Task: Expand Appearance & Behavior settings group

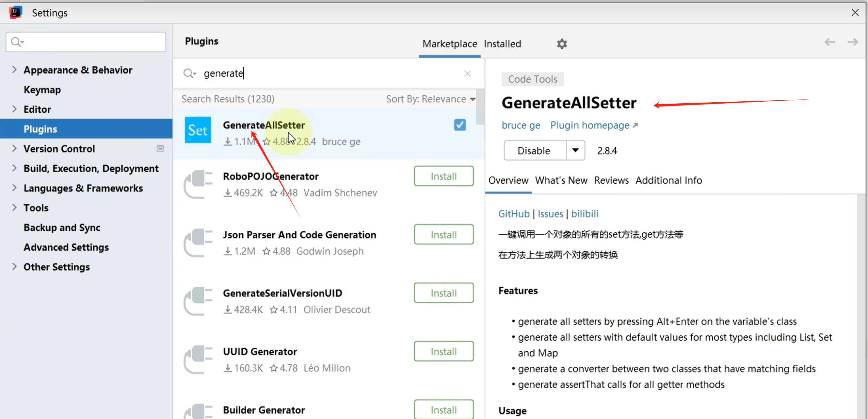Action: 14,70
